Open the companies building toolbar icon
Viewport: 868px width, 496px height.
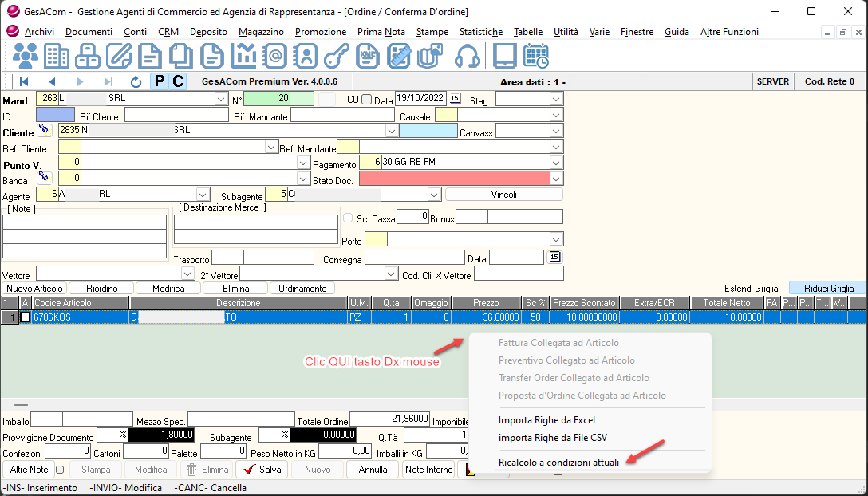click(57, 56)
